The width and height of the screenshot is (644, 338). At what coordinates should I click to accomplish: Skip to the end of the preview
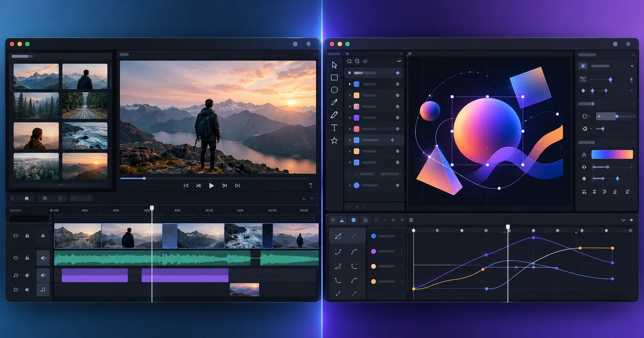tap(237, 186)
